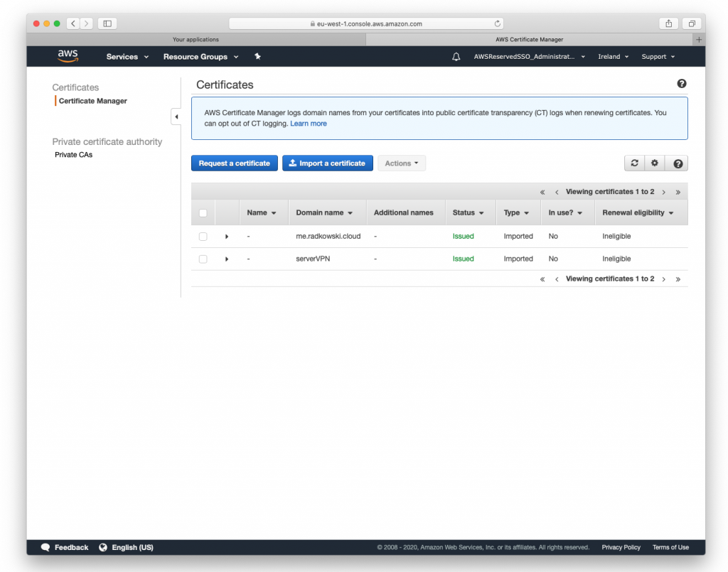Open Privacy Policy link
728x572 pixels.
coord(621,547)
